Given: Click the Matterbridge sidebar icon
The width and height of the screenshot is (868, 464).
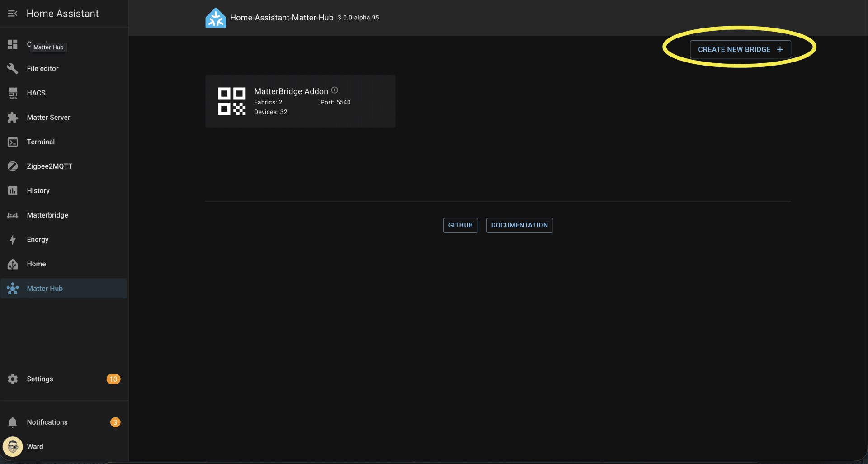Looking at the screenshot, I should tap(12, 215).
